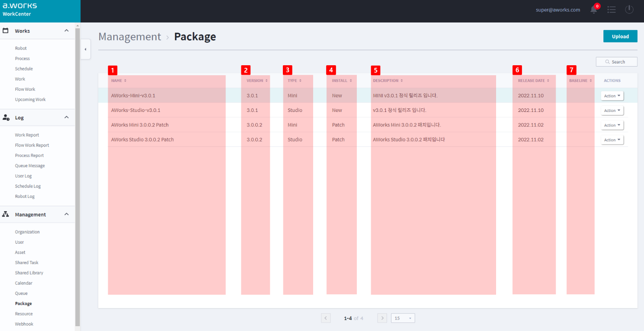The image size is (644, 331).
Task: Collapse the Works section chevron
Action: tap(67, 31)
